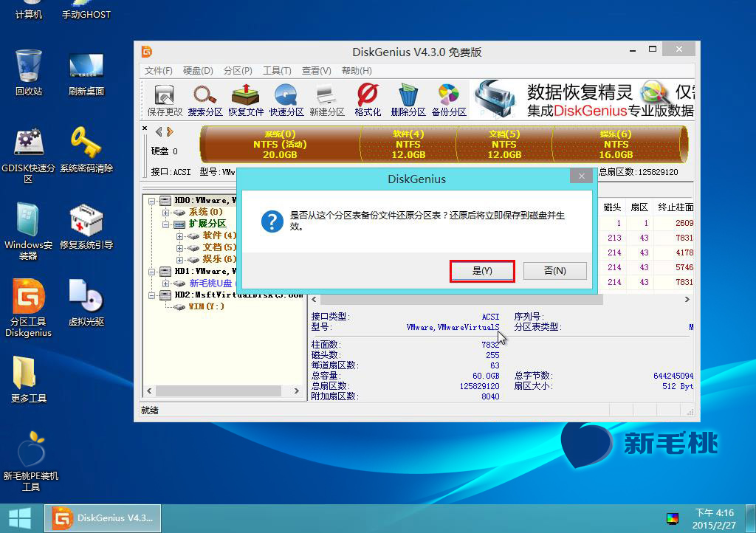Image resolution: width=756 pixels, height=533 pixels.
Task: Click the DiskGenius title bar logo icon
Action: (x=147, y=52)
